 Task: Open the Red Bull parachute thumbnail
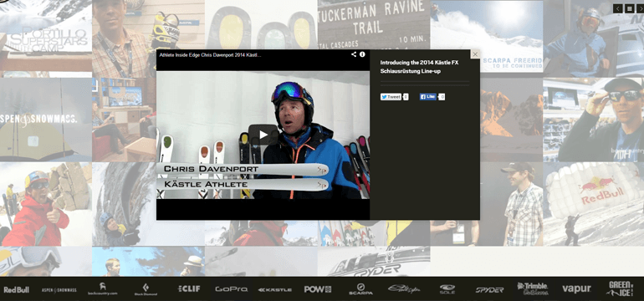(x=594, y=204)
